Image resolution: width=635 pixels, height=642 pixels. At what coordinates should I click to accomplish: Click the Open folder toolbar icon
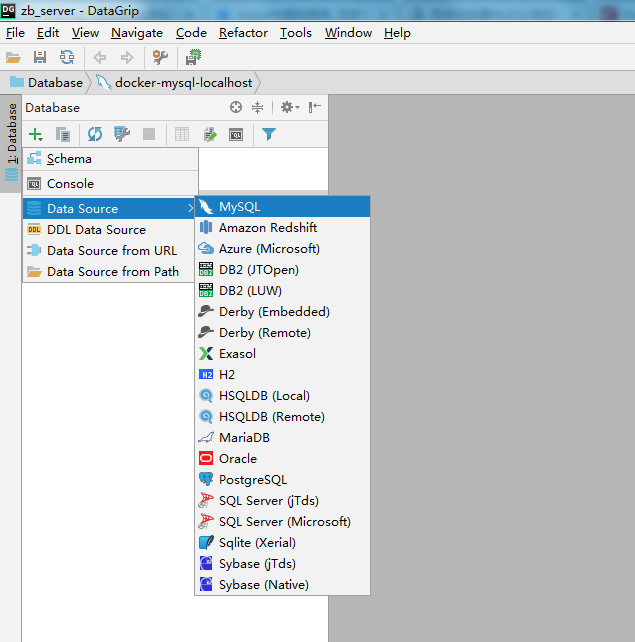tap(13, 57)
